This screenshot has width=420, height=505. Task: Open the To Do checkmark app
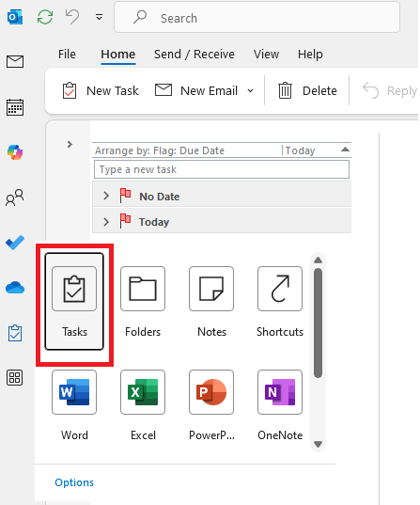point(15,243)
